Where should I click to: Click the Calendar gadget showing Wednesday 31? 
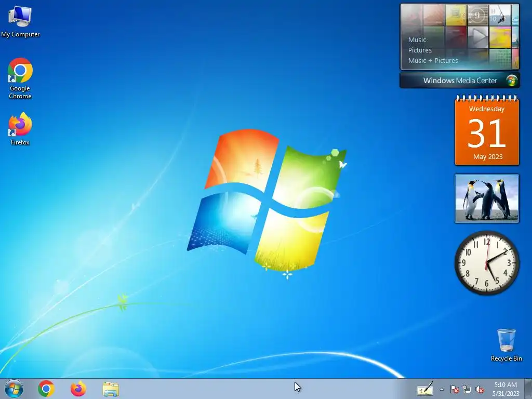pyautogui.click(x=487, y=130)
